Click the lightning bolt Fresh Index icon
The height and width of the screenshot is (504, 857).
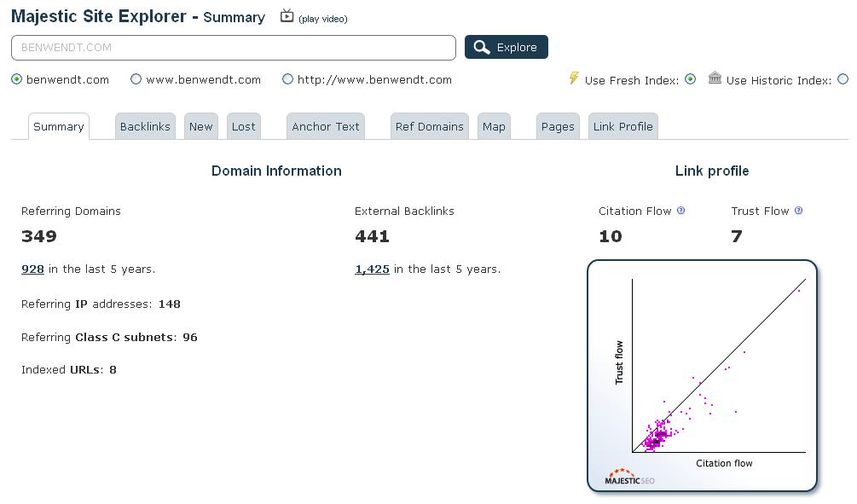pos(574,78)
